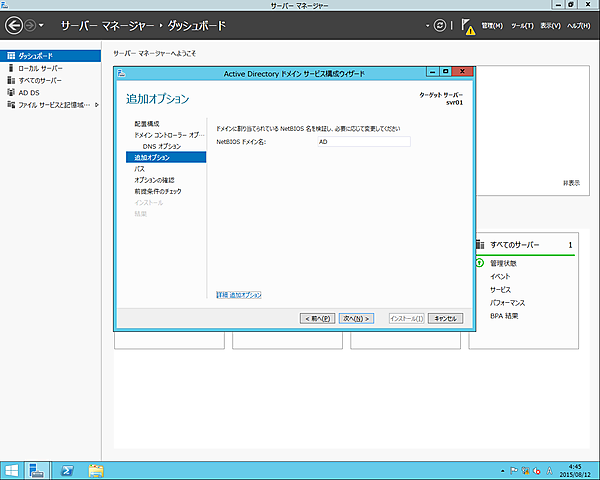Click the Windows Start button
600x480 pixels.
(12, 469)
